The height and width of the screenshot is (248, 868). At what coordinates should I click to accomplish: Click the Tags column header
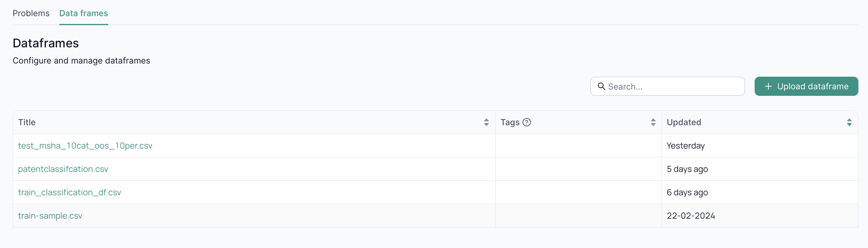(x=510, y=122)
